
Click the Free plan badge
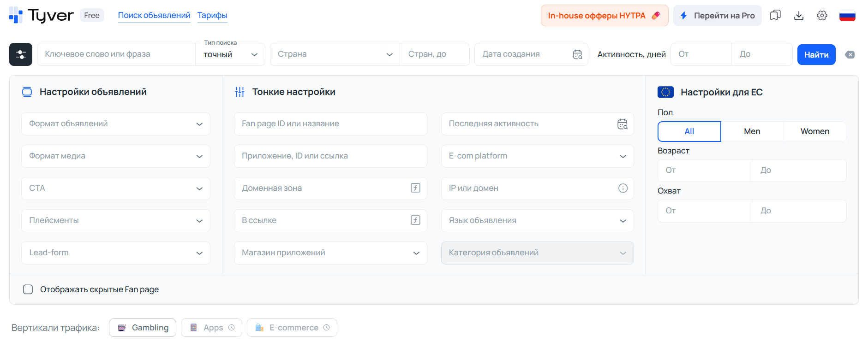pos(92,15)
